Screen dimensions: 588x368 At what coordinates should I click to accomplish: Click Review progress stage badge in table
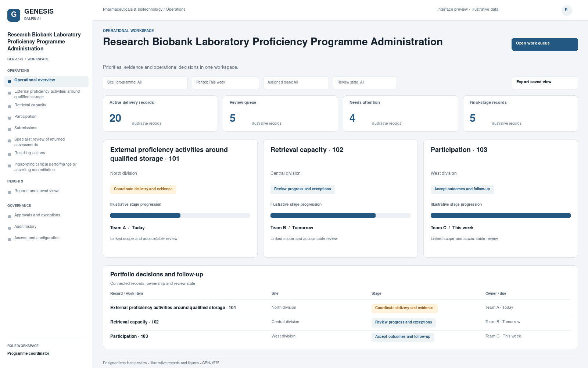[404, 323]
